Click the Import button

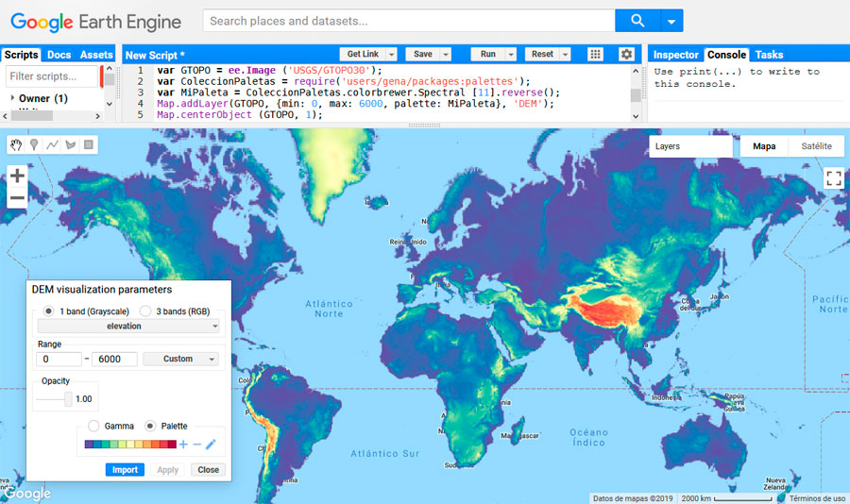point(125,470)
